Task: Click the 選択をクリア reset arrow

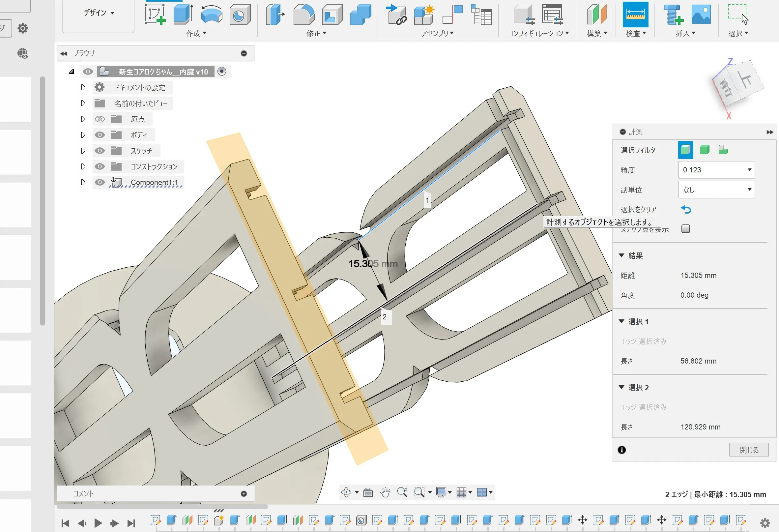Action: (x=686, y=210)
